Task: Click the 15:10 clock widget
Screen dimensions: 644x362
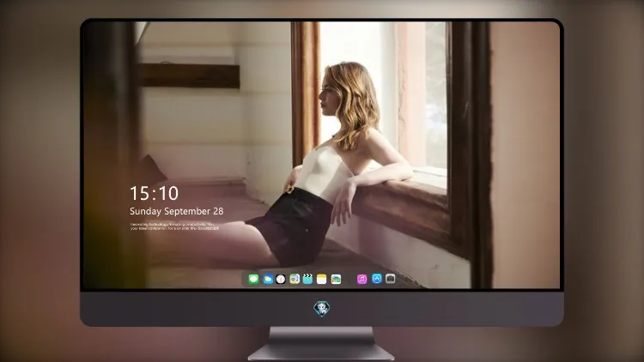Action: pyautogui.click(x=154, y=193)
